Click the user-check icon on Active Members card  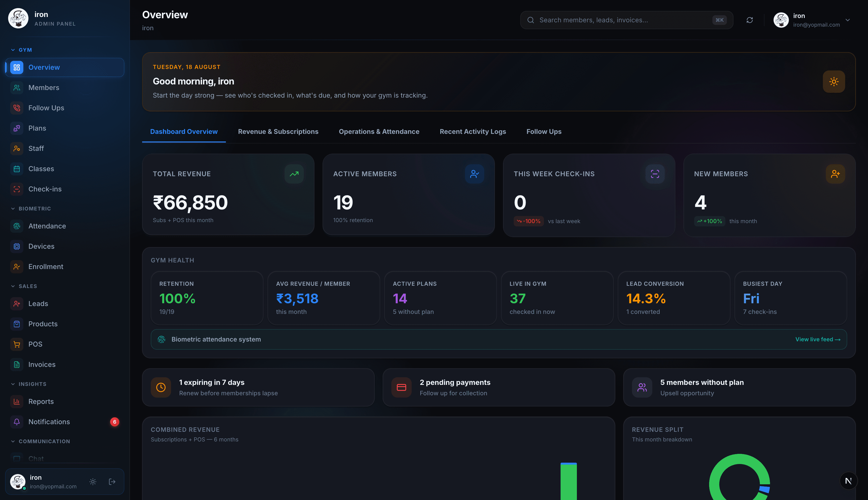click(x=474, y=174)
